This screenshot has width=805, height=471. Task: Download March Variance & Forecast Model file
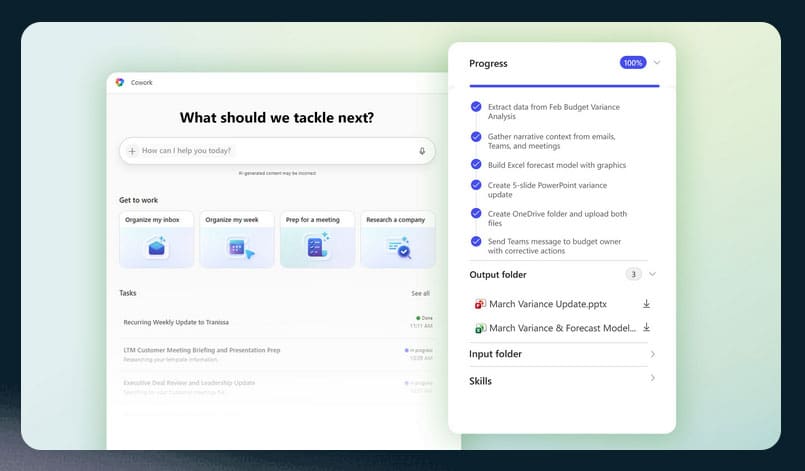coord(646,327)
